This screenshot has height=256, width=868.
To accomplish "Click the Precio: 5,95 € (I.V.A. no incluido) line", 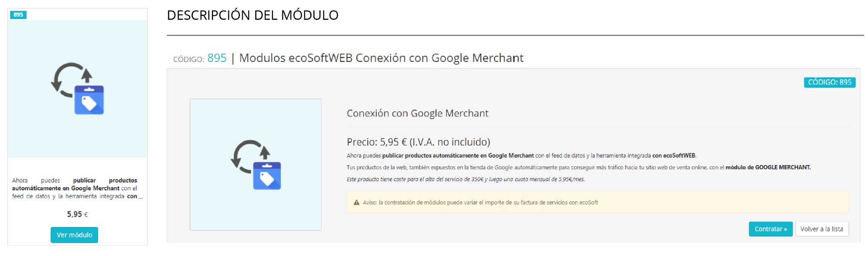I will (x=418, y=142).
